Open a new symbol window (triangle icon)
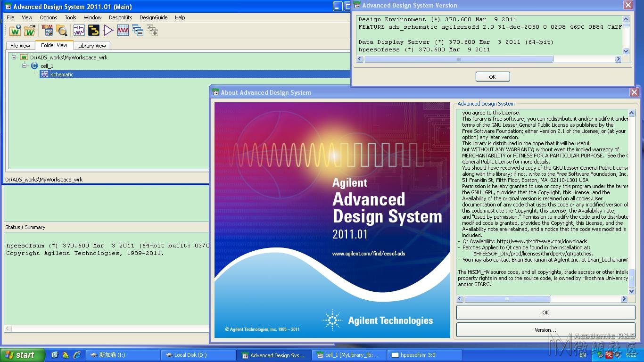644x362 pixels. [x=108, y=31]
